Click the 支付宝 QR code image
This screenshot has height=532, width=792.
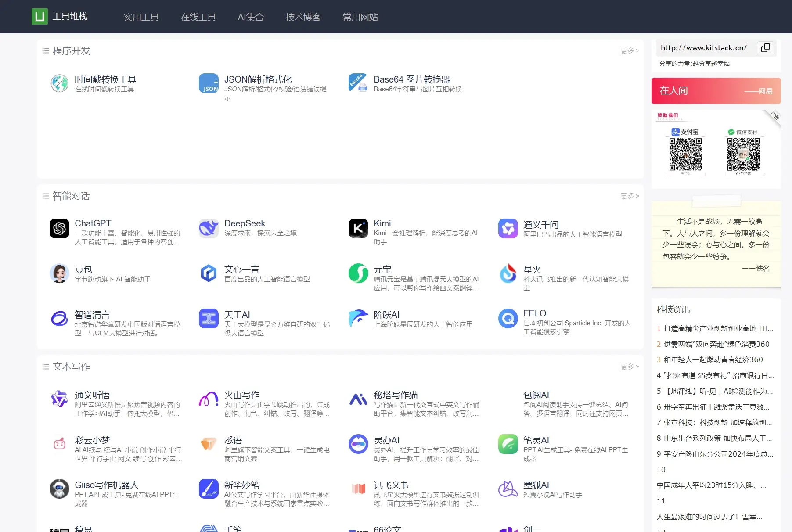pos(685,155)
